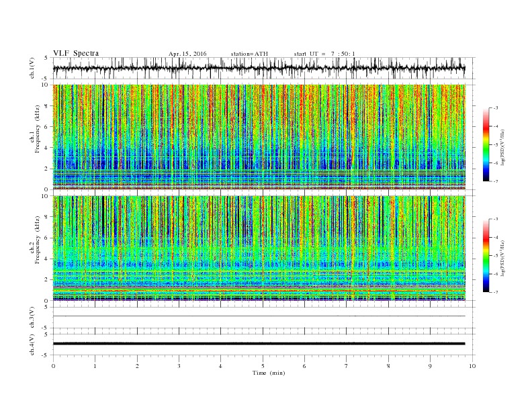Select the "ch.1(V)" axis label
The width and height of the screenshot is (532, 411).
pyautogui.click(x=32, y=69)
